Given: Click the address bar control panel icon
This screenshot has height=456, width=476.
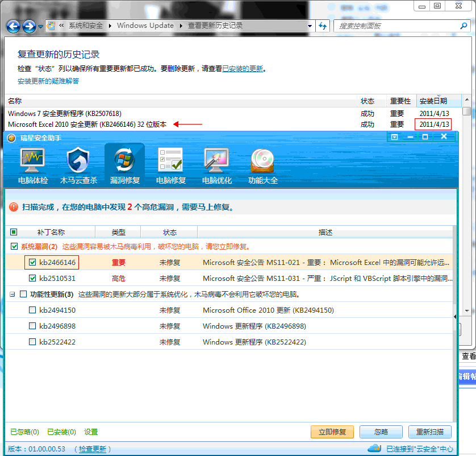Looking at the screenshot, I should 51,26.
